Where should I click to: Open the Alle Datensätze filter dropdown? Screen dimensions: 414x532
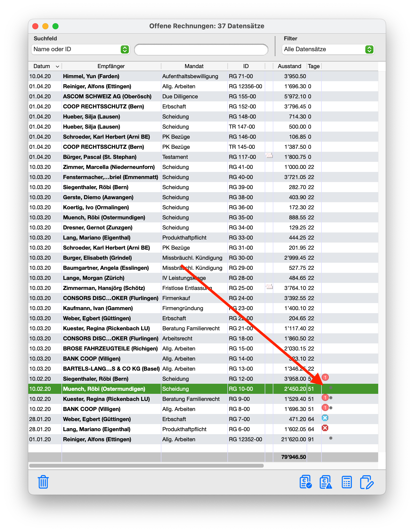tap(328, 49)
